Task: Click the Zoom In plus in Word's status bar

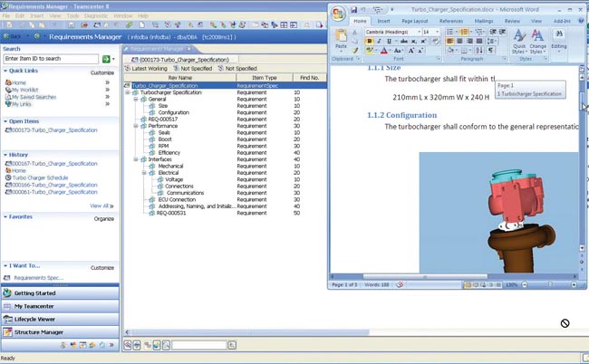Action: (574, 285)
